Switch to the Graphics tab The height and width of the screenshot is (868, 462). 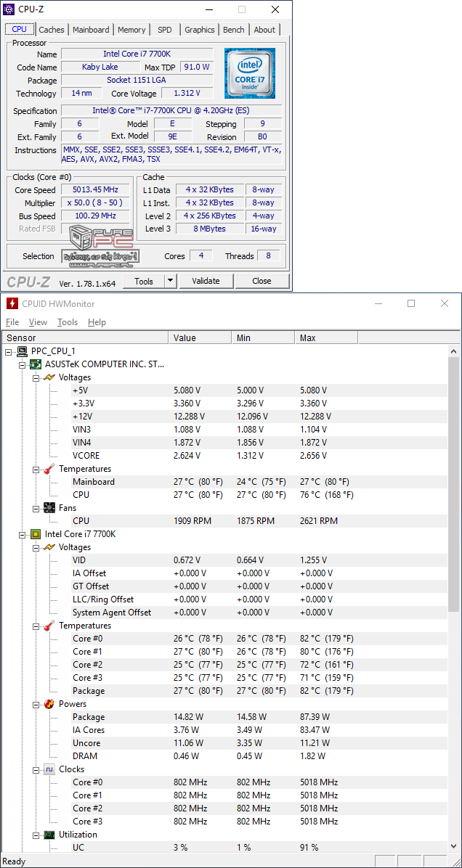[x=200, y=30]
